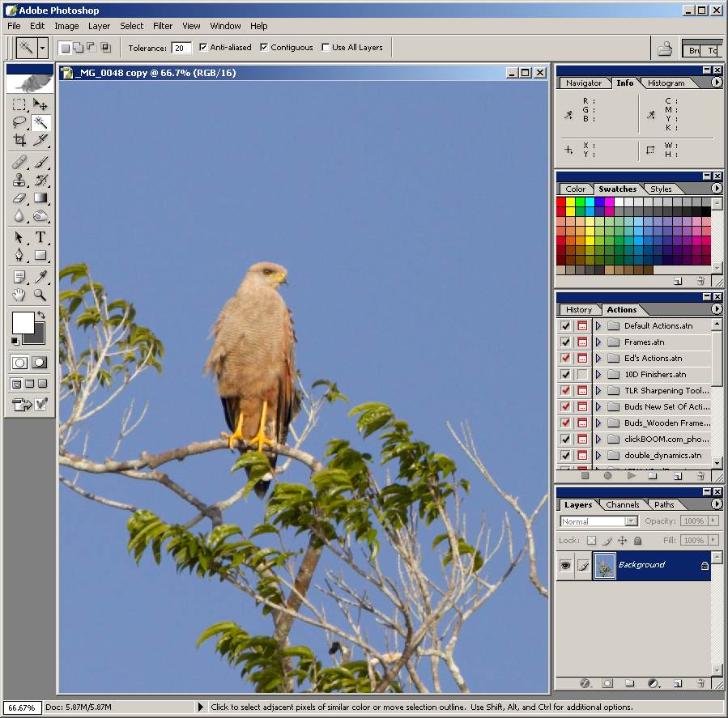Pick the Horizontal Type tool
Viewport: 728px width, 718px height.
tap(40, 237)
